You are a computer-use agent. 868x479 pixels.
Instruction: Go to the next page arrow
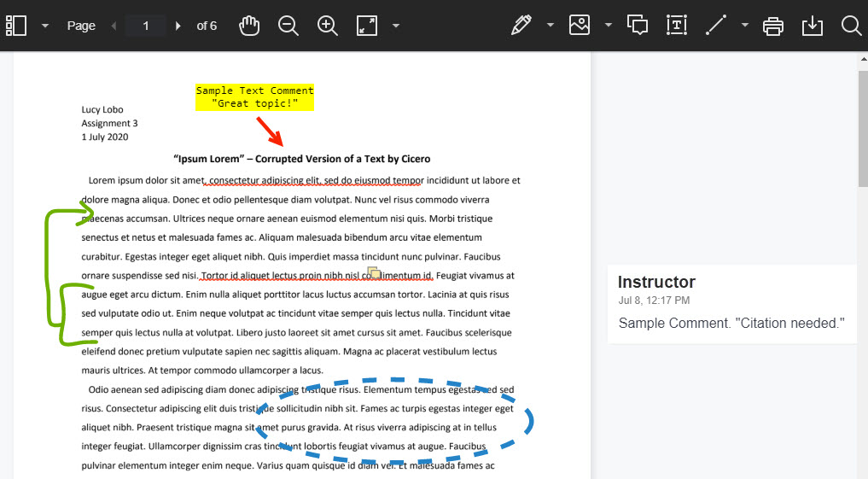178,26
